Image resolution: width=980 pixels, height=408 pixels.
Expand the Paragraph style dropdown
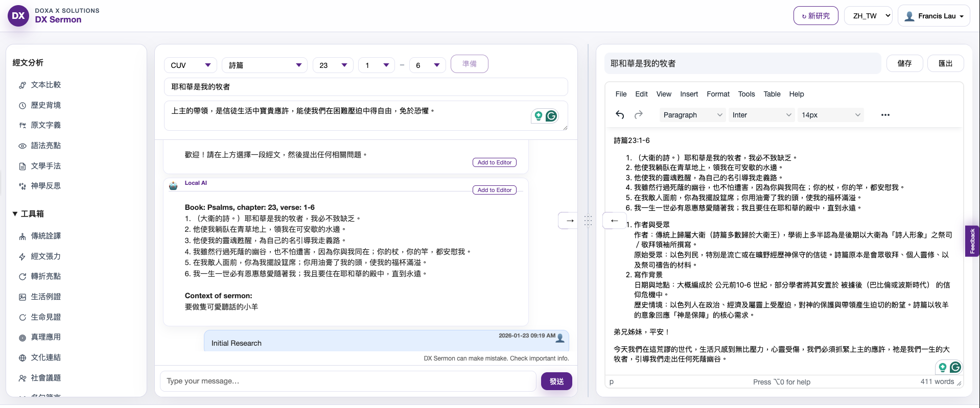(692, 115)
